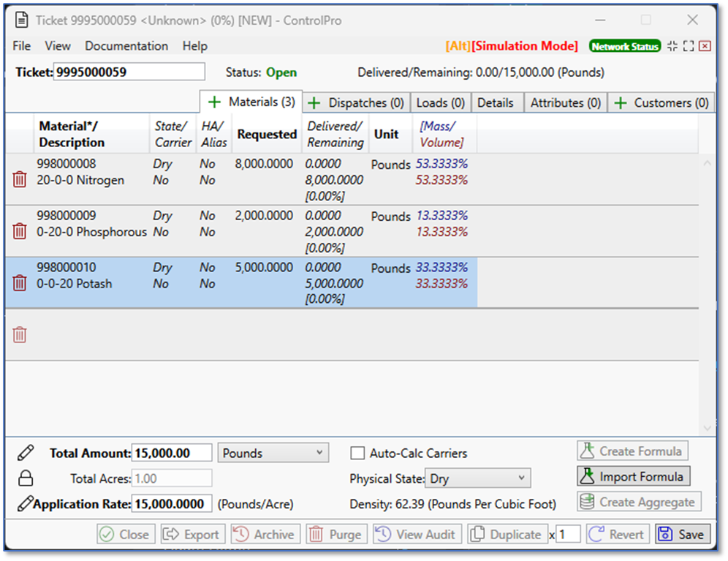Enable the Auto-Calc Carriers checkbox
Viewport: 728px width, 561px height.
(357, 453)
